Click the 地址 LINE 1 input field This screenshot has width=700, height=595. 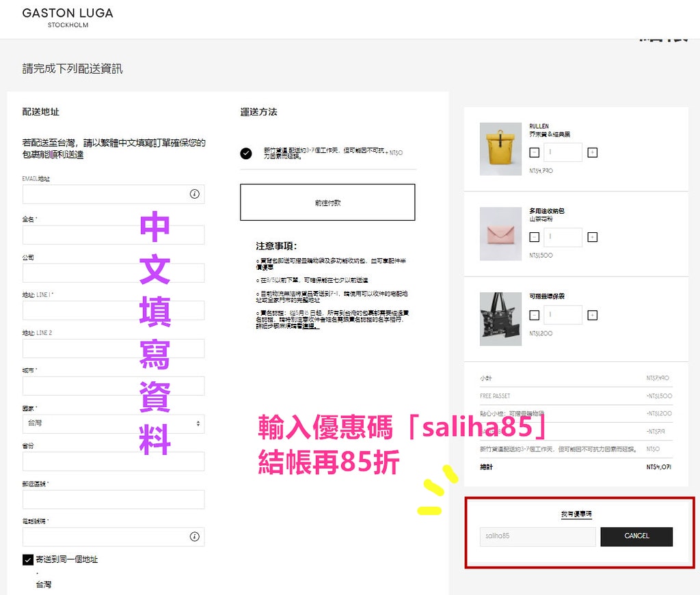113,310
